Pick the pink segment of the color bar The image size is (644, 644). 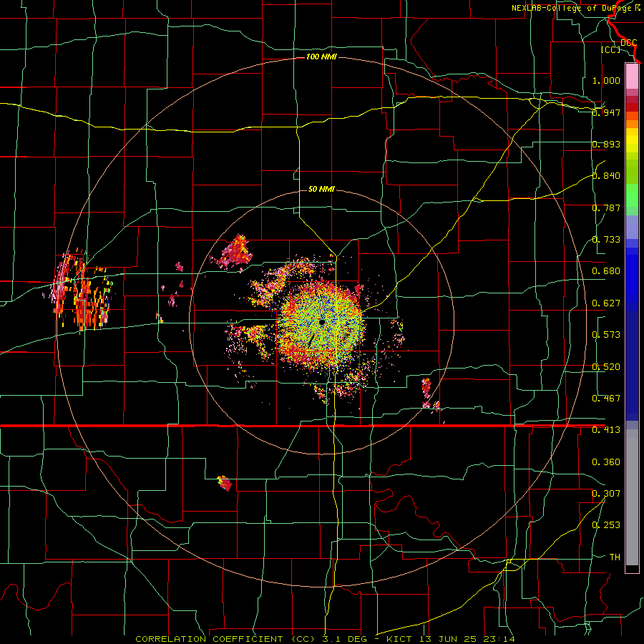pyautogui.click(x=632, y=76)
